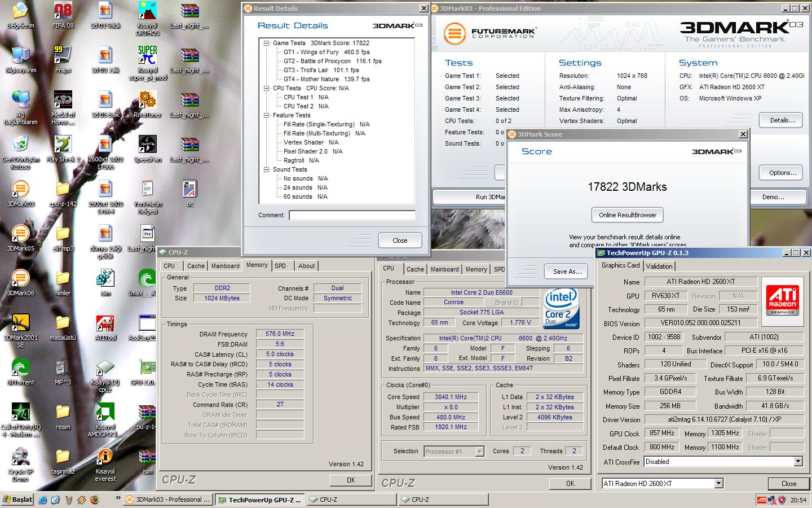Screen dimensions: 812x508
Task: Open the 3DMark05 desktop icon
Action: [x=20, y=238]
